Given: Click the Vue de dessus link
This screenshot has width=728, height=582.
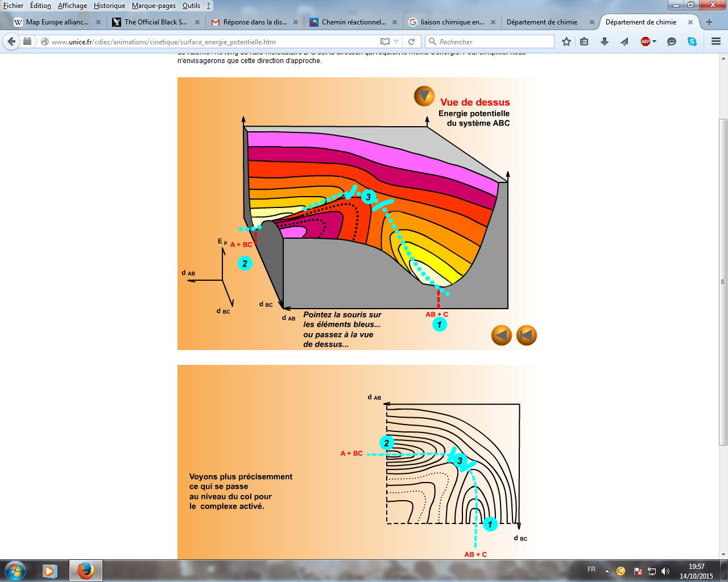Looking at the screenshot, I should coord(475,102).
